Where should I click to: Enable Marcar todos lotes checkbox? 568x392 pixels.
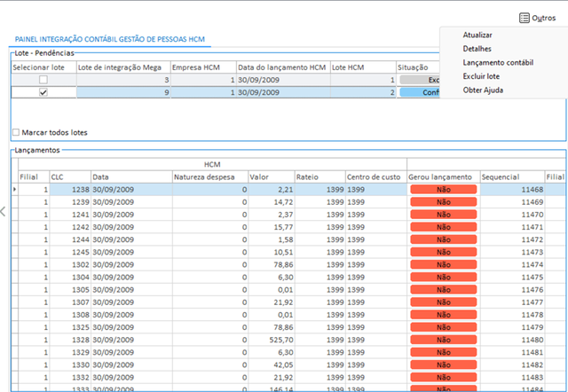click(x=16, y=132)
